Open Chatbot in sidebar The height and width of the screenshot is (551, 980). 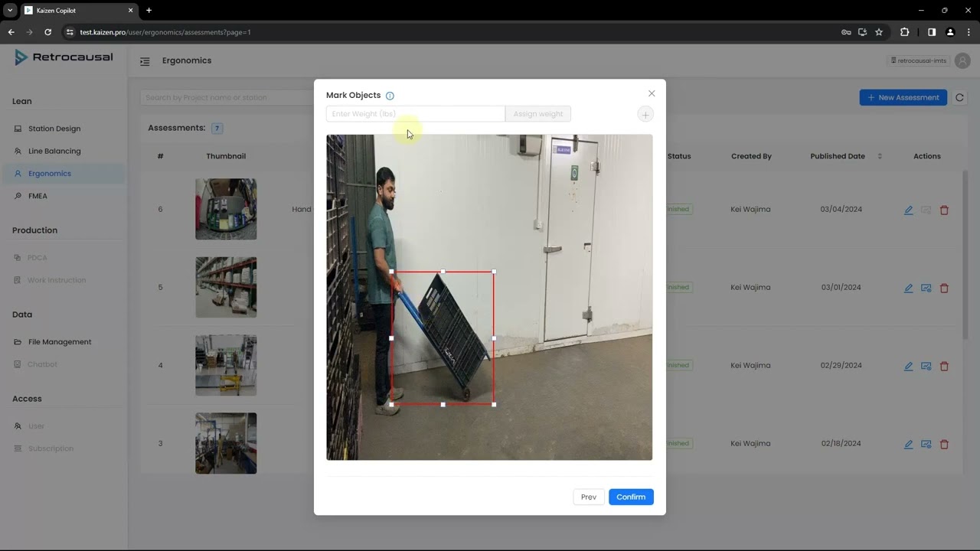[42, 364]
